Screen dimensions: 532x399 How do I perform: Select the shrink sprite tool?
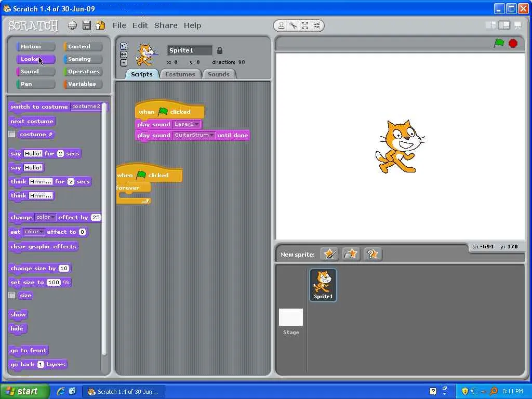(x=317, y=25)
